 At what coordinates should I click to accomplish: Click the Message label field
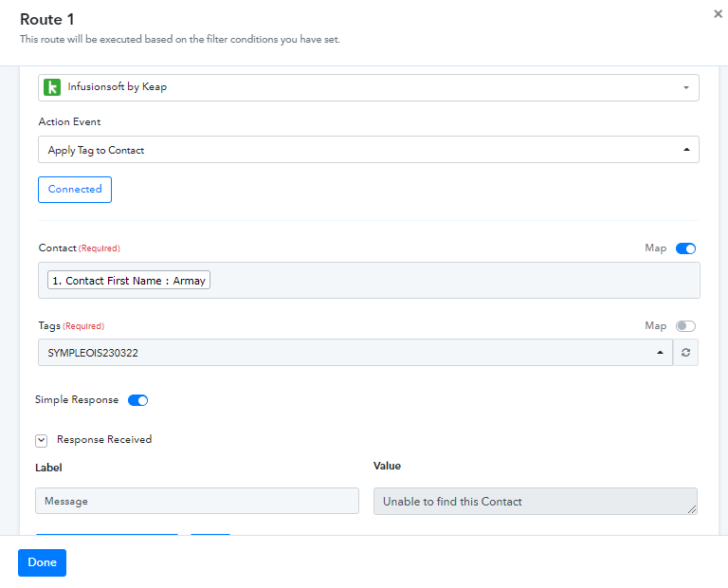pos(197,501)
